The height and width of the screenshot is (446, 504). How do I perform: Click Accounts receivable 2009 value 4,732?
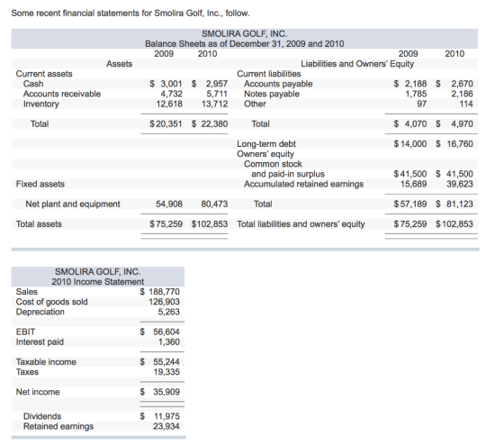171,94
